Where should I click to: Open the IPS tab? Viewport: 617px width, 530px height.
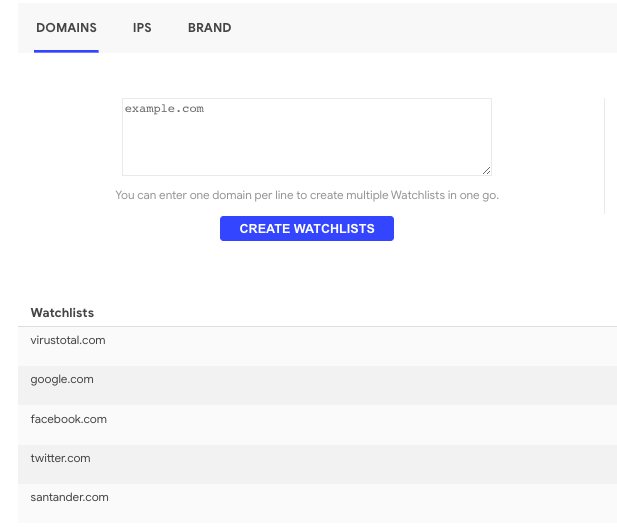(x=142, y=28)
